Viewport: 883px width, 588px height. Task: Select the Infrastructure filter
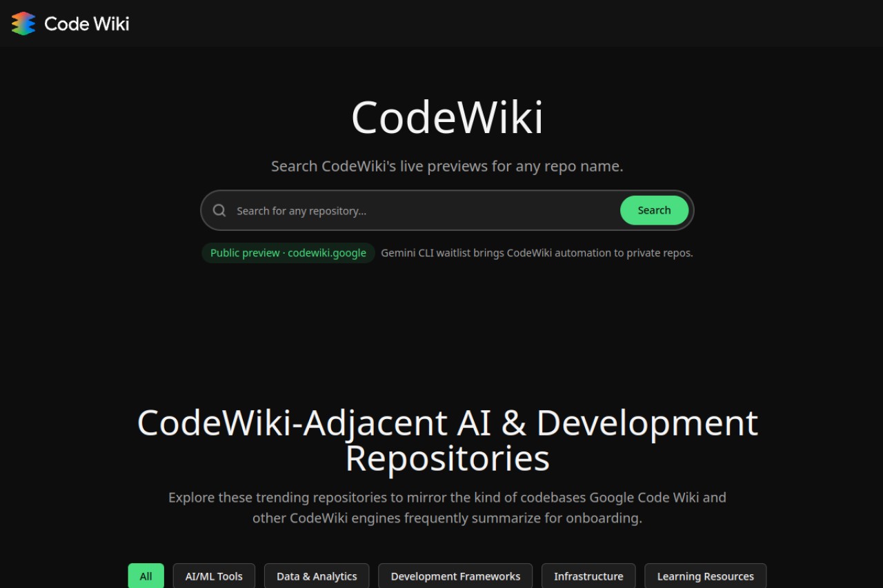tap(588, 576)
